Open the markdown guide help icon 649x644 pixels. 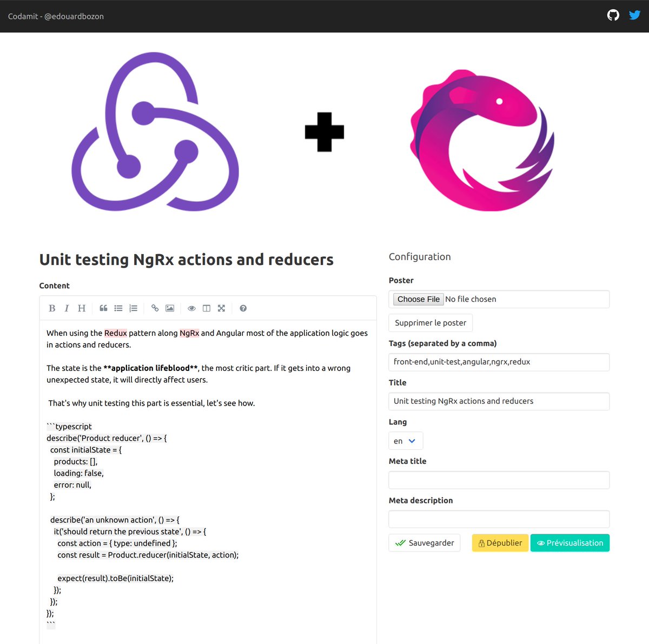(x=243, y=308)
